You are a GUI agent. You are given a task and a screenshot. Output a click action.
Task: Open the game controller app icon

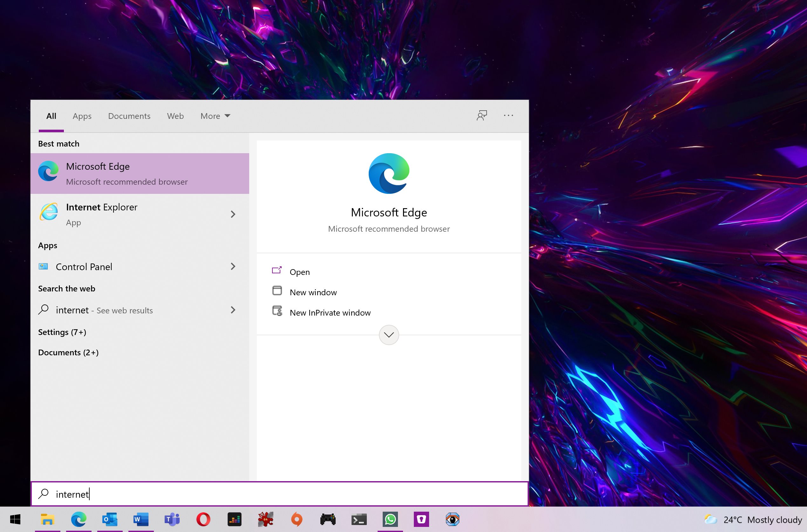[328, 519]
